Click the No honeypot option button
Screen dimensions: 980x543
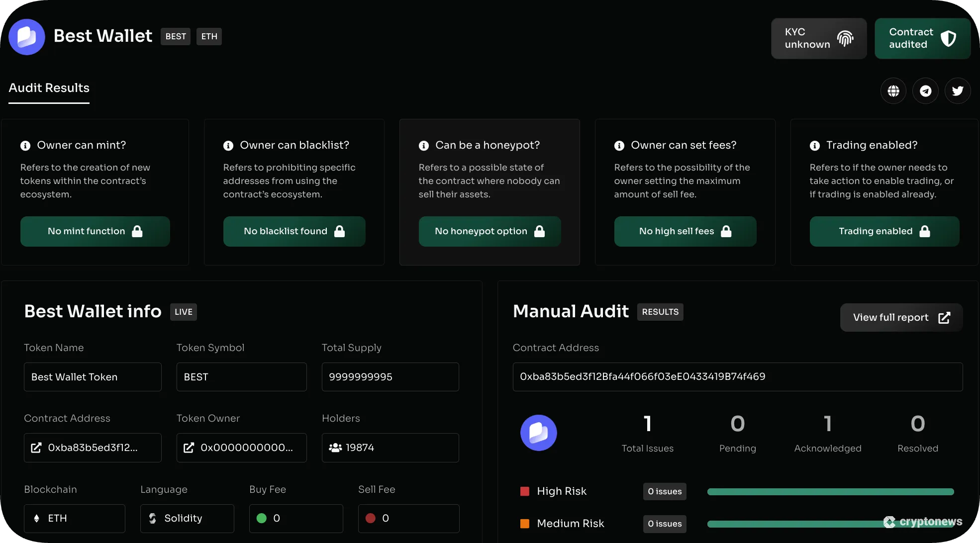coord(490,231)
